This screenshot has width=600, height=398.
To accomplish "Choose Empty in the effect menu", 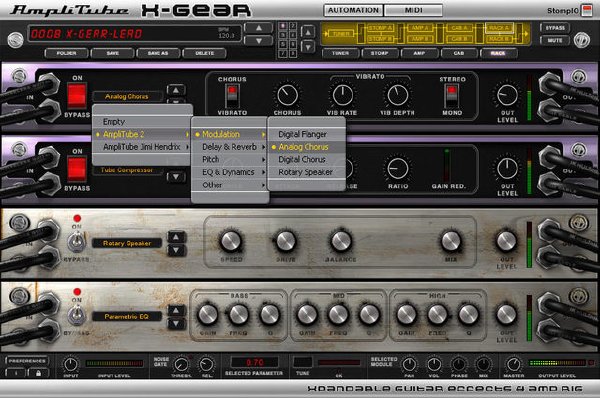I will coord(142,122).
